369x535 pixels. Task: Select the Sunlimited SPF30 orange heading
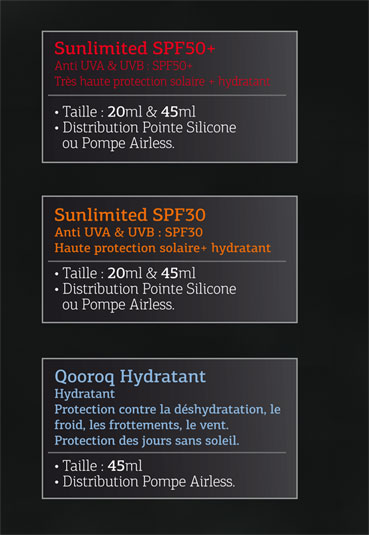tap(130, 215)
